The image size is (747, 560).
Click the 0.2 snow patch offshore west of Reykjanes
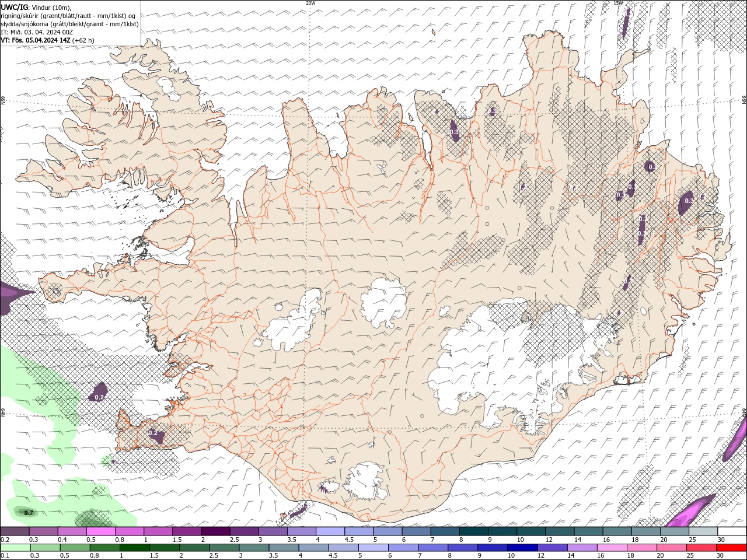coord(100,392)
